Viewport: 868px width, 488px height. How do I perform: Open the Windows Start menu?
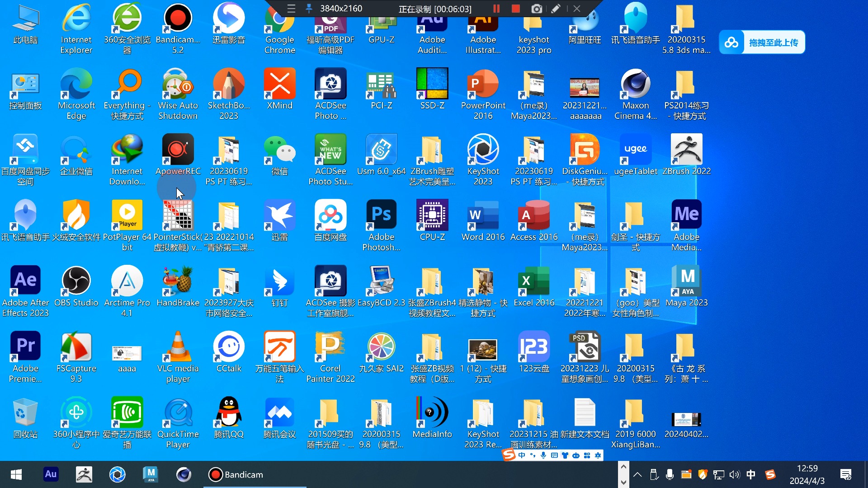(16, 474)
